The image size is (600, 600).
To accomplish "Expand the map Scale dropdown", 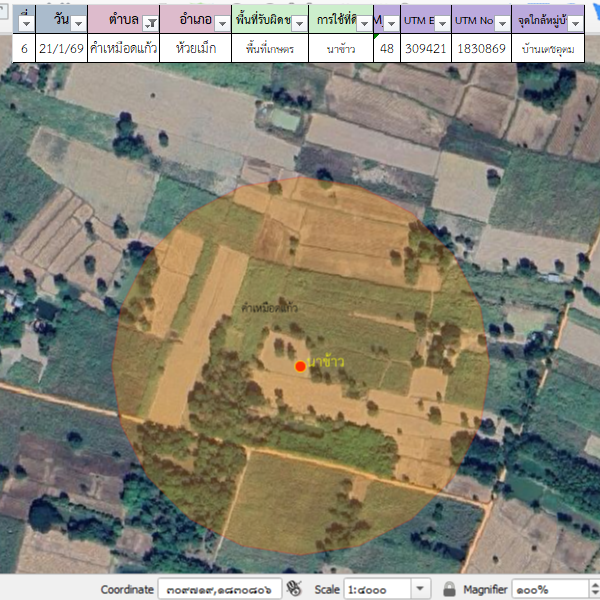I will click(x=420, y=589).
